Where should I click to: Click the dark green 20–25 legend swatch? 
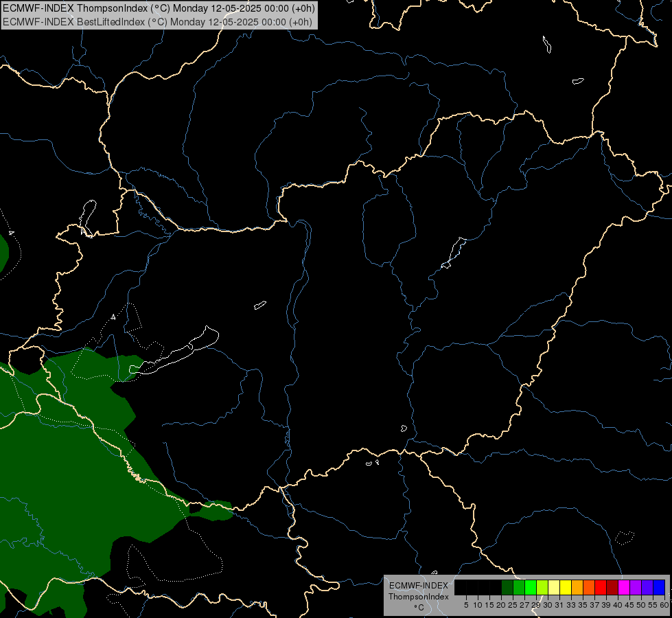[x=507, y=587]
